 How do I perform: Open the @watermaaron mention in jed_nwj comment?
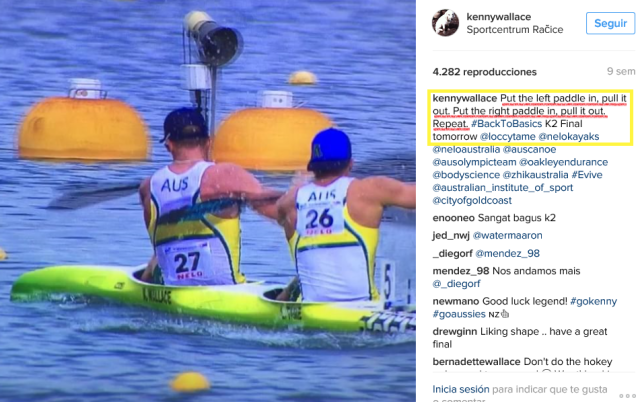click(x=507, y=235)
